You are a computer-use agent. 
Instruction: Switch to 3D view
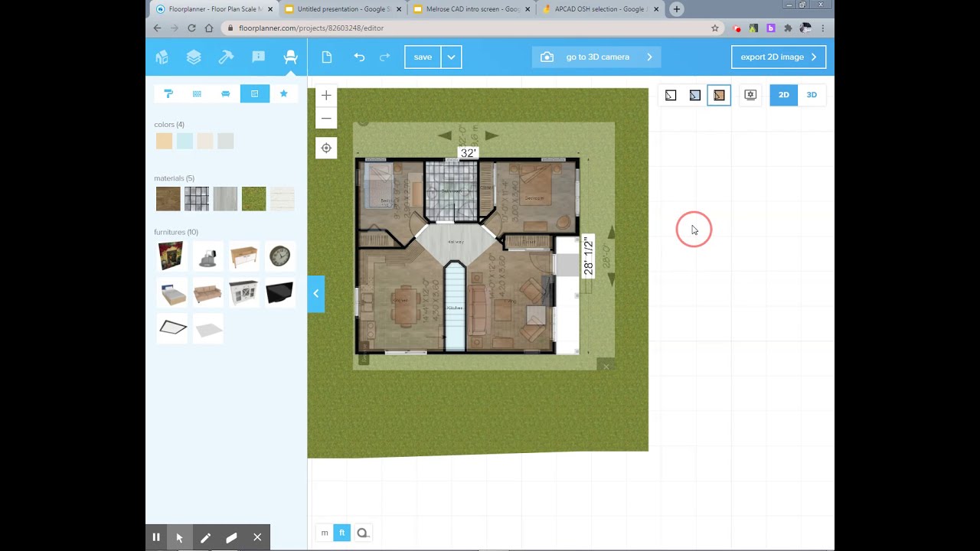click(812, 95)
